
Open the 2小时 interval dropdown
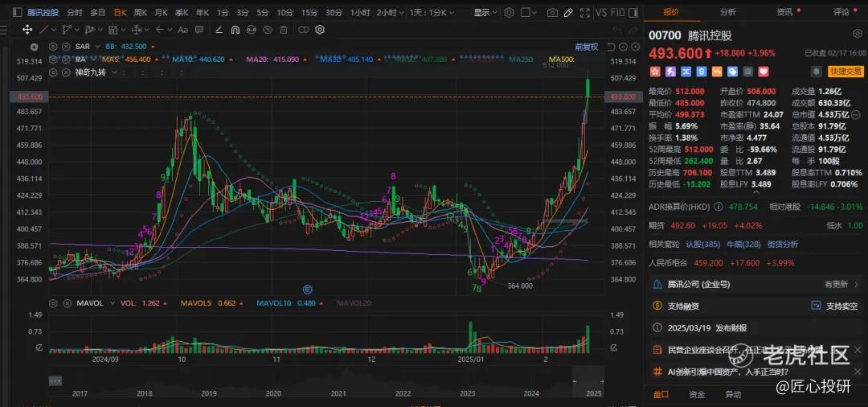399,12
